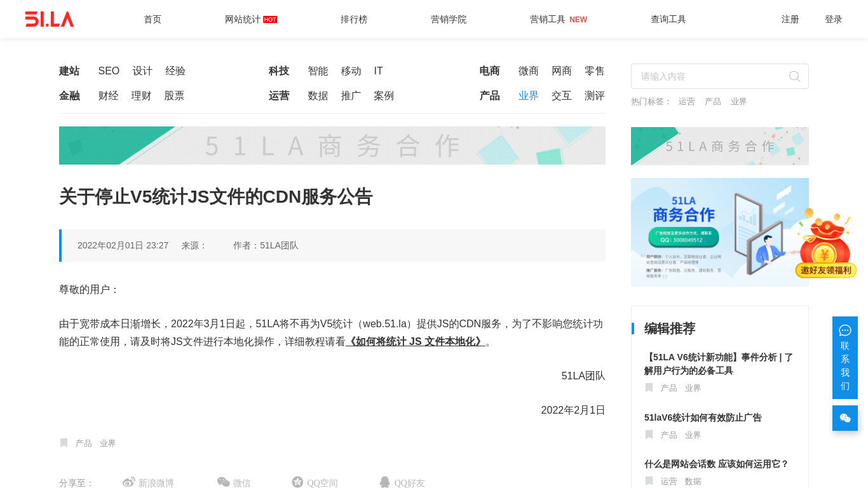Image resolution: width=868 pixels, height=488 pixels.
Task: Share to QQ空间 star icon
Action: (297, 482)
